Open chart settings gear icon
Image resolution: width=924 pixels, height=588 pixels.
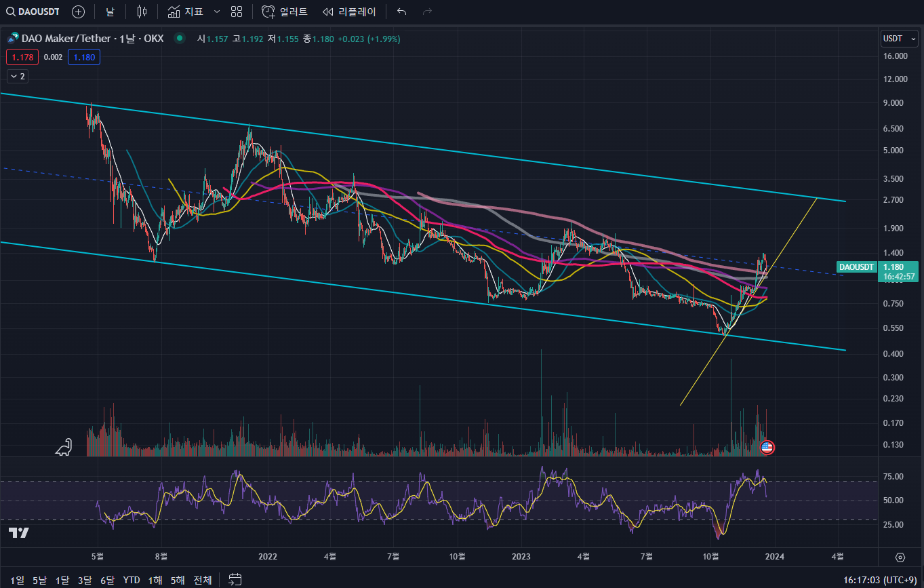point(900,557)
